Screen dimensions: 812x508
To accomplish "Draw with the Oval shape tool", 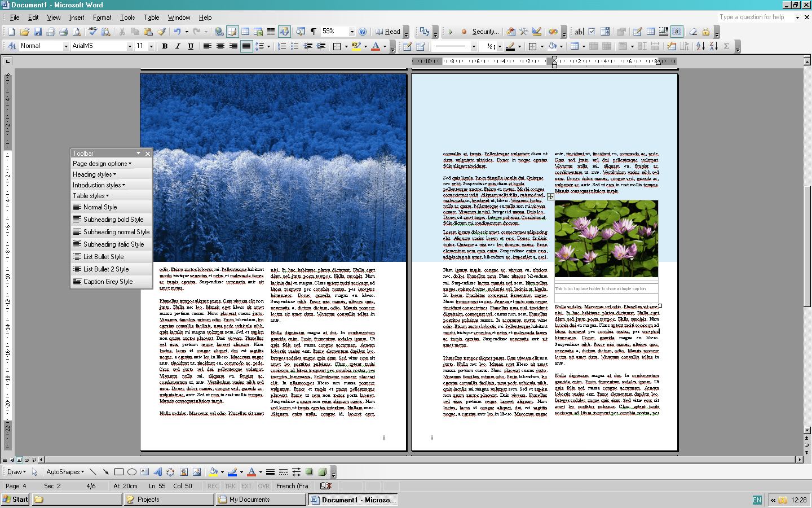I will pyautogui.click(x=132, y=472).
